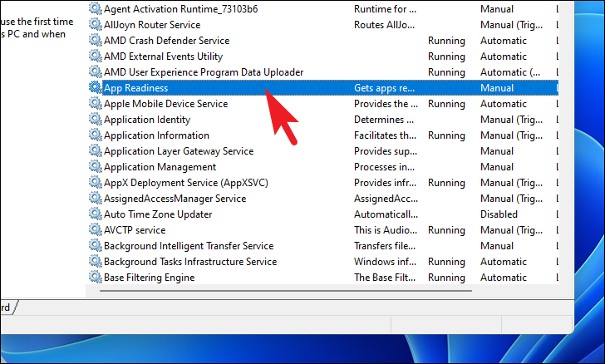Select the AVCTP service name
Image resolution: width=605 pixels, height=364 pixels.
(x=135, y=230)
